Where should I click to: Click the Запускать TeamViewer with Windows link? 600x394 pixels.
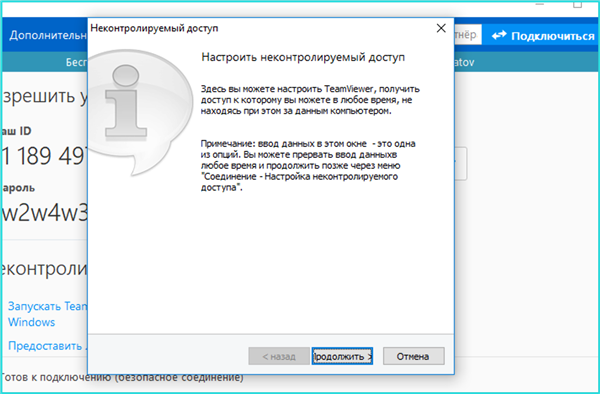[47, 314]
